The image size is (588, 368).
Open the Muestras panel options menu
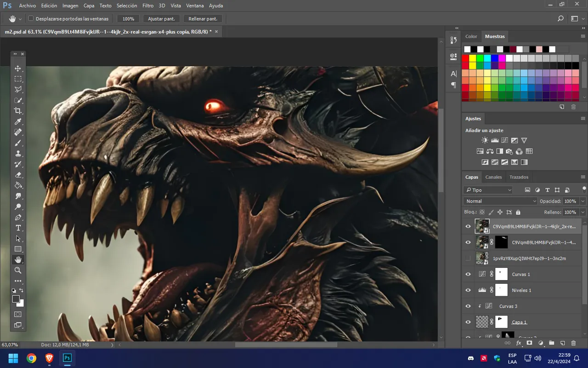[583, 36]
